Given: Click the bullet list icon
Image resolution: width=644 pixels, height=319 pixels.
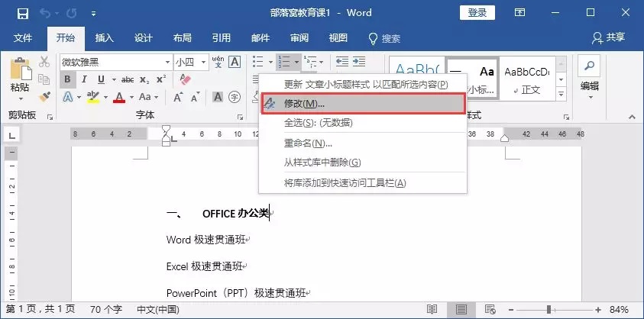Looking at the screenshot, I should tap(258, 62).
